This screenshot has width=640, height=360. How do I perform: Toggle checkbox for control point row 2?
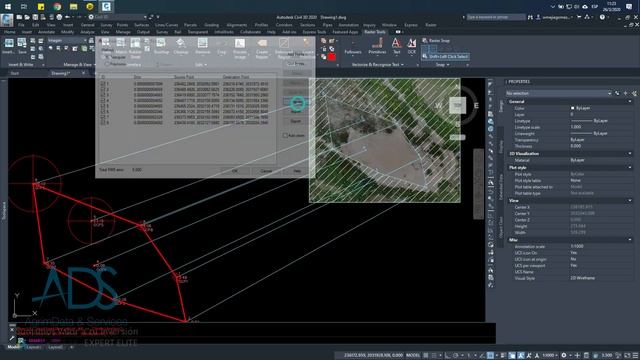(103, 89)
